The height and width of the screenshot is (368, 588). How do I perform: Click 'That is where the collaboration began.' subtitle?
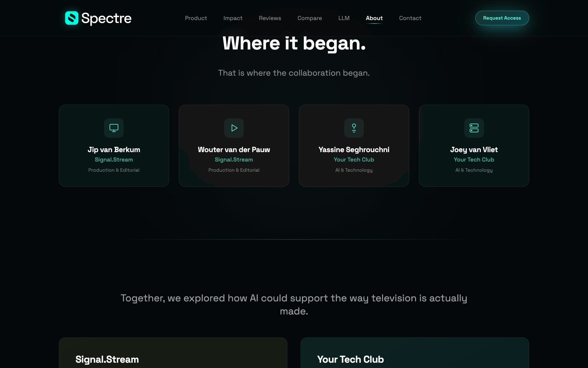(x=294, y=73)
